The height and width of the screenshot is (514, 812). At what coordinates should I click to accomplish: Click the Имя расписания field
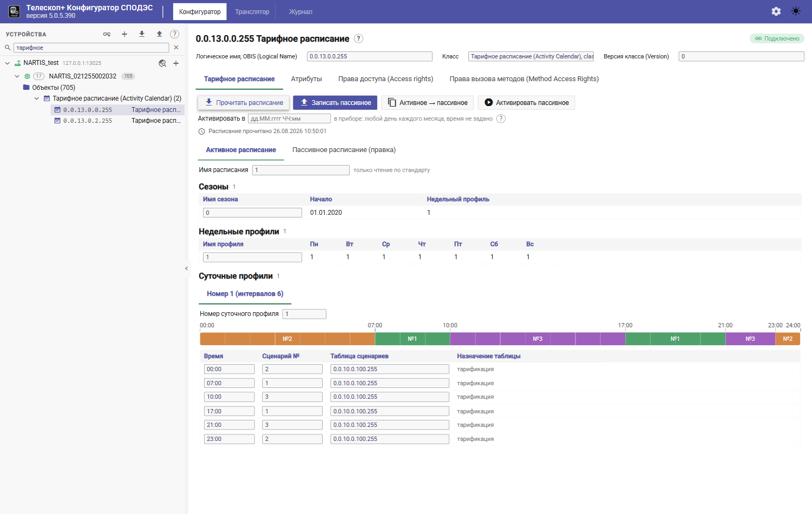[x=301, y=170]
